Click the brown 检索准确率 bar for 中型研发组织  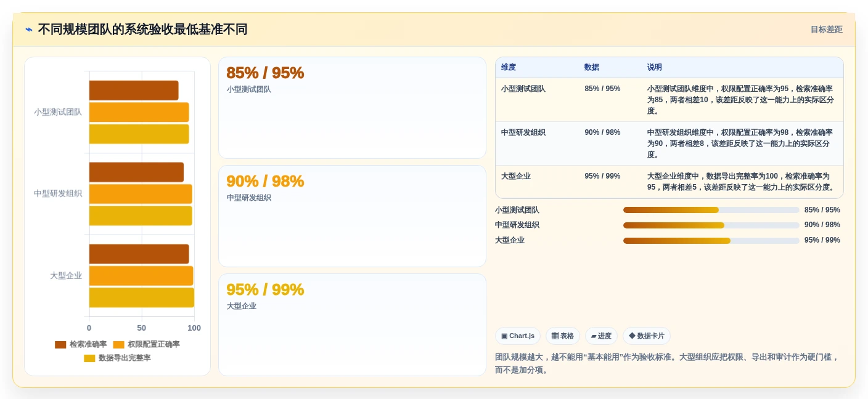point(136,172)
